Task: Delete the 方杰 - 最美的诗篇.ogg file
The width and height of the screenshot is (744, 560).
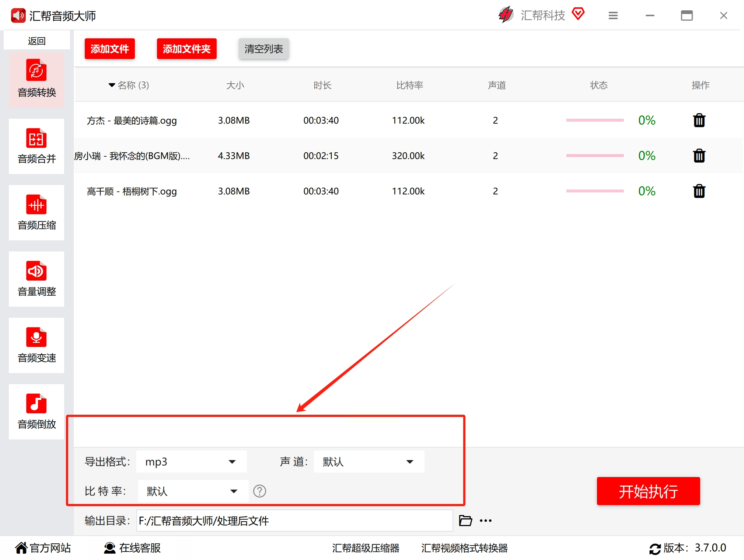Action: pos(699,121)
